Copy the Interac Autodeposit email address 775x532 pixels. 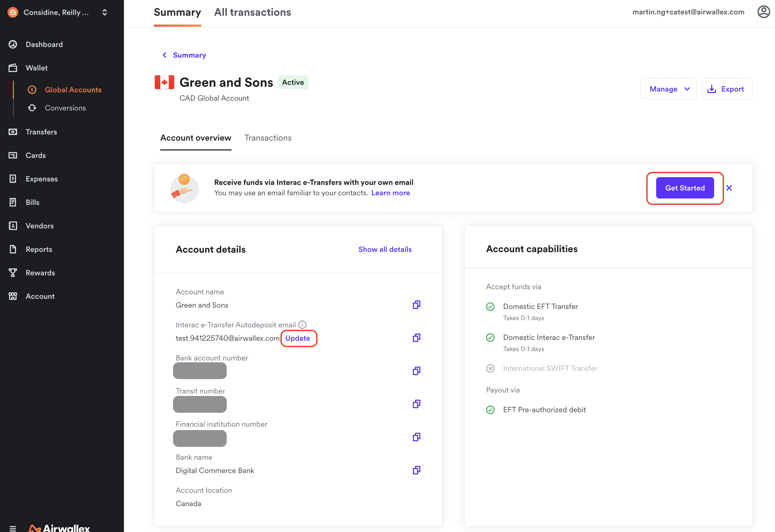coord(416,338)
